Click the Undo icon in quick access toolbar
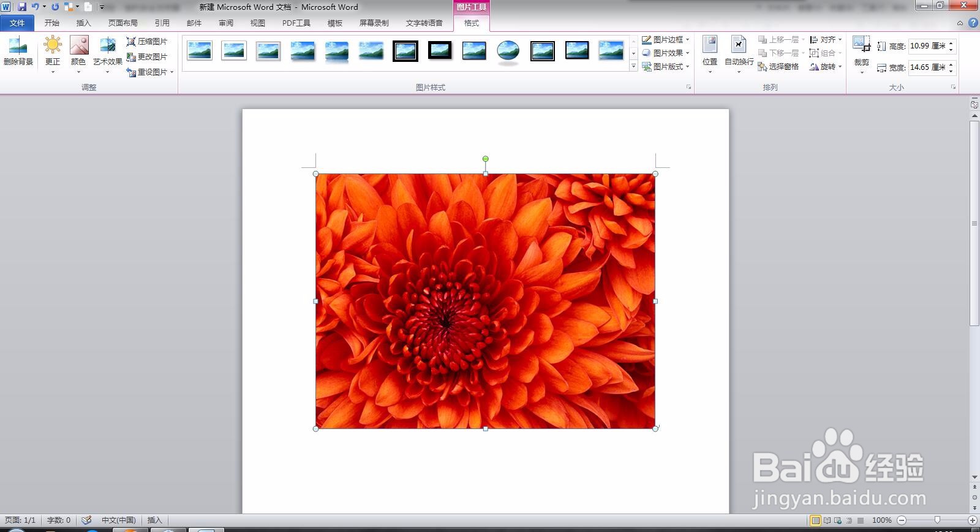Viewport: 980px width, 532px height. click(x=35, y=7)
